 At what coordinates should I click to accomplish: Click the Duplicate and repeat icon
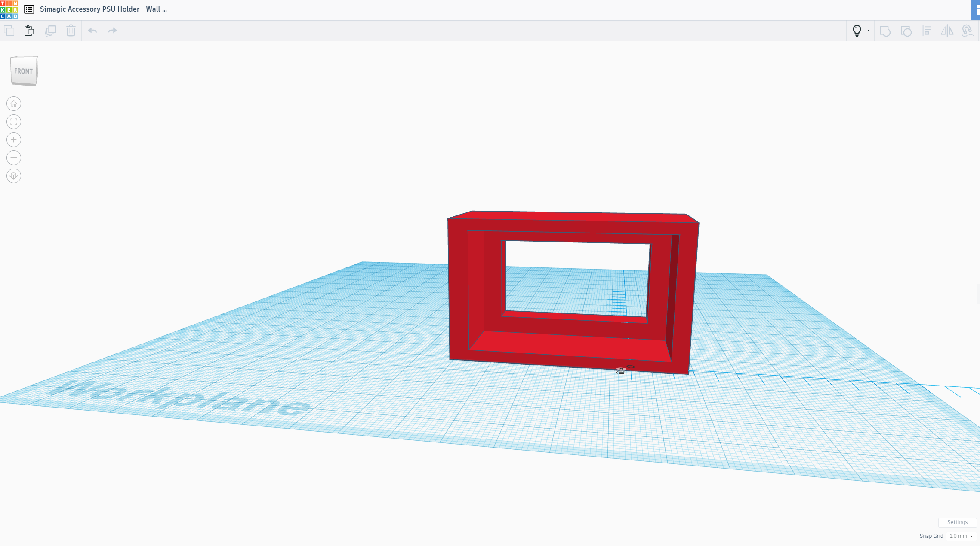point(50,31)
